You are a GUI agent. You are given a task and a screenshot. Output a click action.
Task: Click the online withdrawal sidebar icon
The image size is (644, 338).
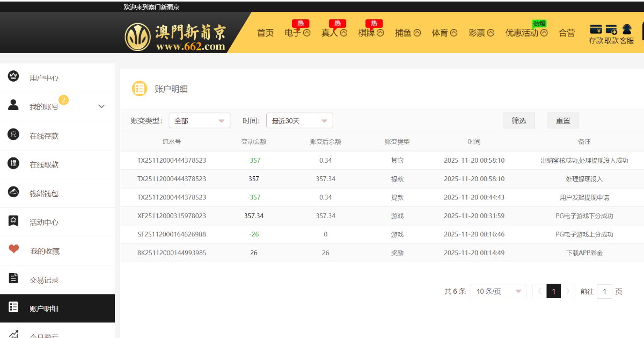[13, 164]
